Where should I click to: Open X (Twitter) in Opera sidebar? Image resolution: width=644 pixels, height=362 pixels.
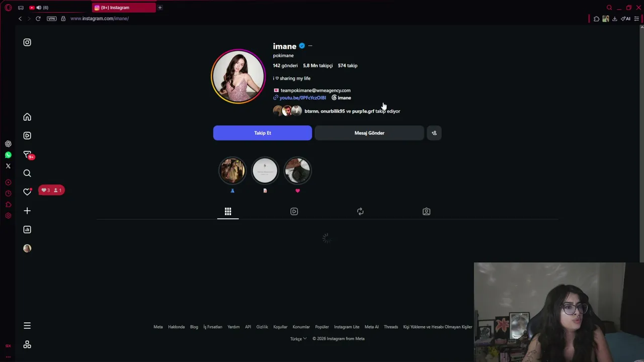click(8, 166)
